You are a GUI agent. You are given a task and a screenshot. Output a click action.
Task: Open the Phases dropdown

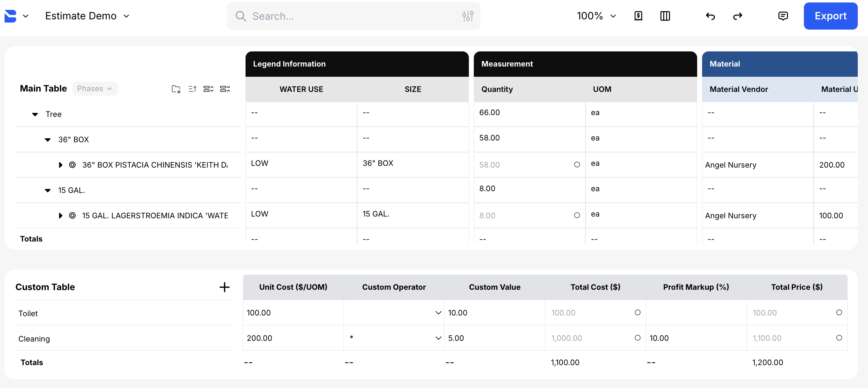point(95,89)
